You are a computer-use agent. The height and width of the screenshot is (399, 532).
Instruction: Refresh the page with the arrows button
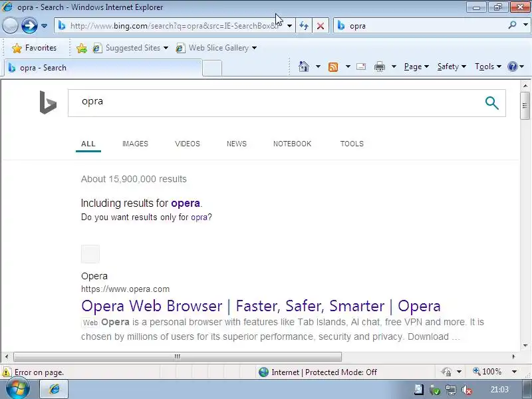(x=304, y=26)
